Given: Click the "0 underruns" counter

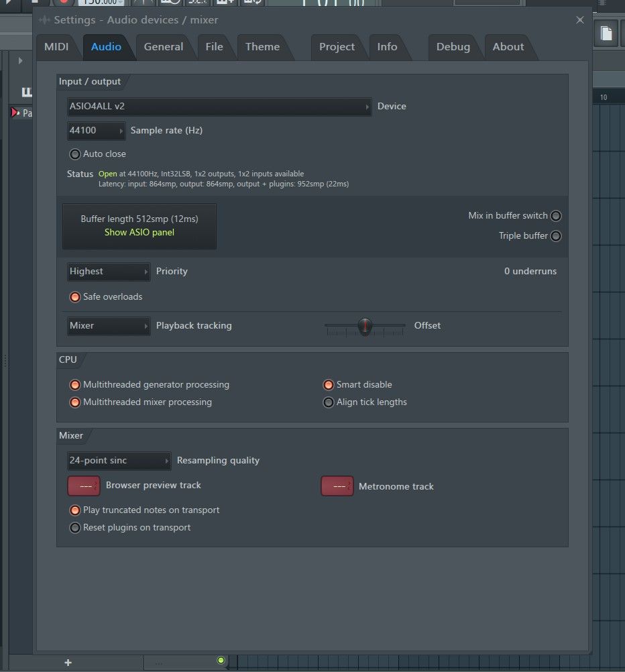Looking at the screenshot, I should [530, 272].
